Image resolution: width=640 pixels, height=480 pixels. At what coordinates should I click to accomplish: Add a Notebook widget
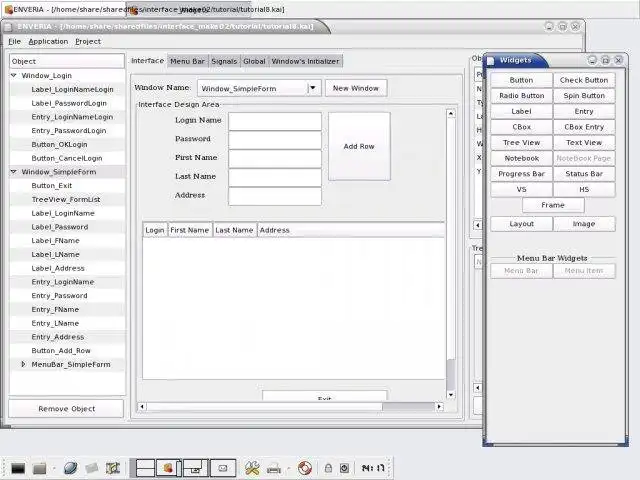(521, 158)
